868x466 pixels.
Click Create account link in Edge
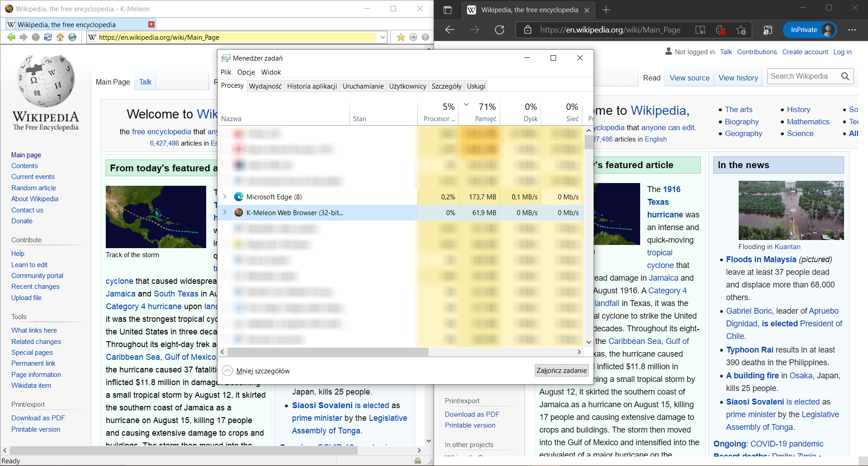tap(805, 52)
